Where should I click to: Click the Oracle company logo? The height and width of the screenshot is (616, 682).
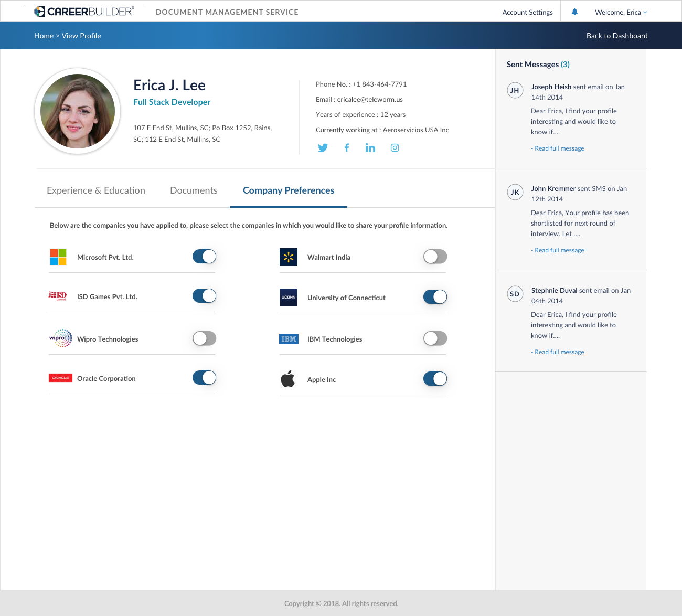tap(60, 378)
